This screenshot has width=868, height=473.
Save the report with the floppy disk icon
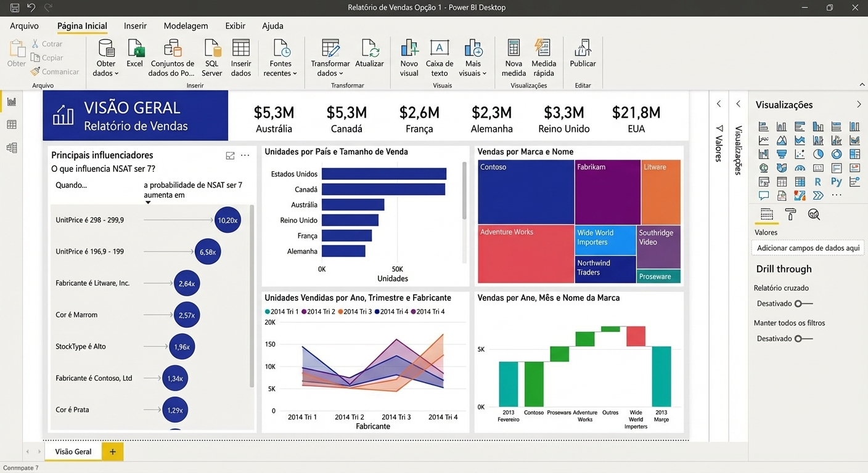15,8
